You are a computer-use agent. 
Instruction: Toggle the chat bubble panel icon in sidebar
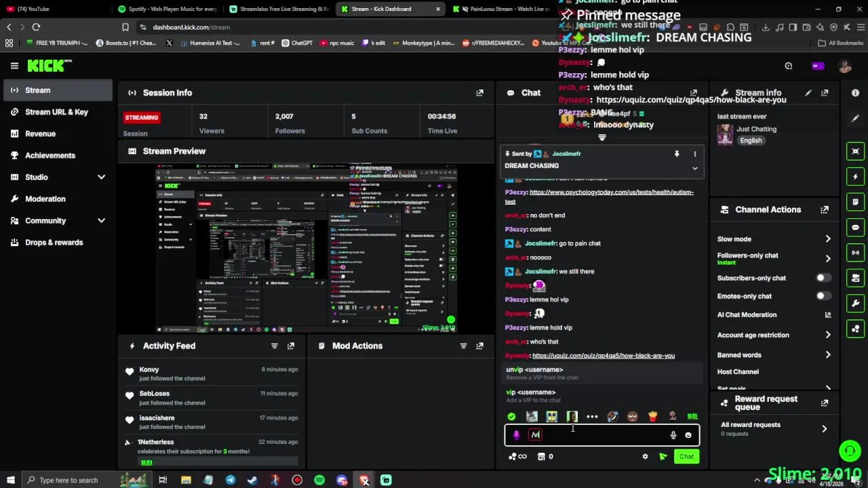[856, 227]
